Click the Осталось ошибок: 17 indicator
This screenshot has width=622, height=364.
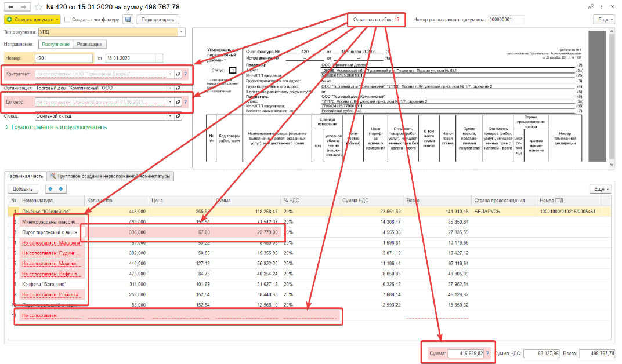(377, 19)
